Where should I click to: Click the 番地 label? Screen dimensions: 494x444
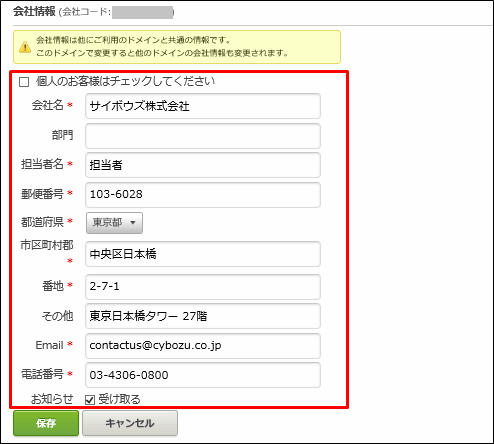coord(53,286)
